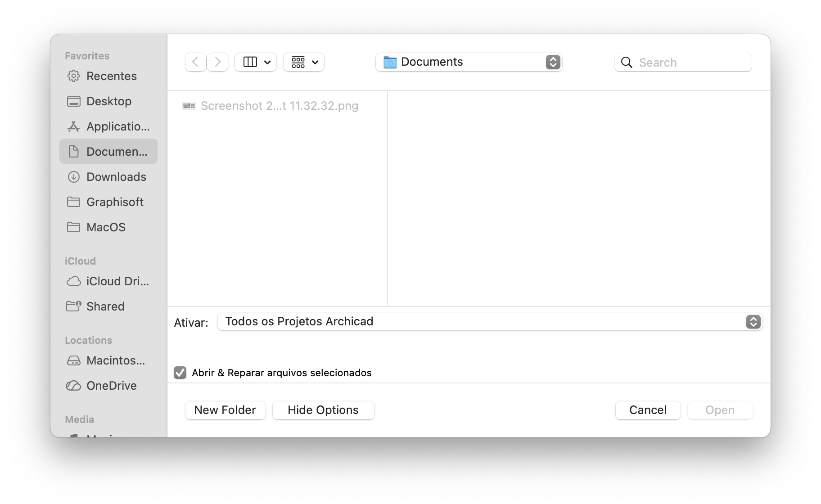Click the Cancel button
This screenshot has height=504, width=821.
[648, 410]
